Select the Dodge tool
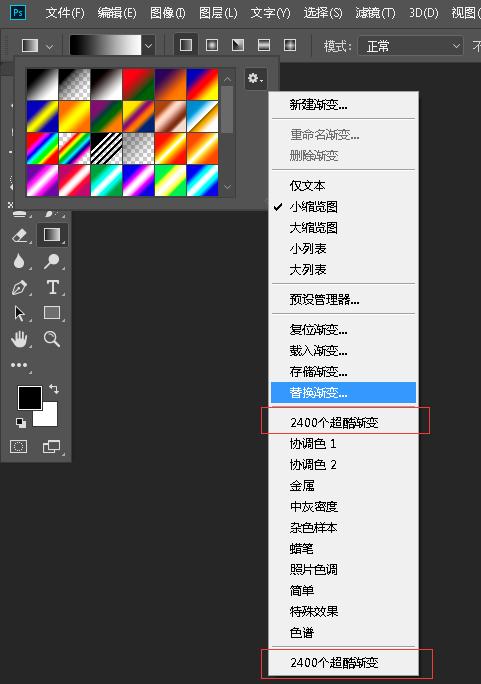This screenshot has width=481, height=684. point(51,261)
